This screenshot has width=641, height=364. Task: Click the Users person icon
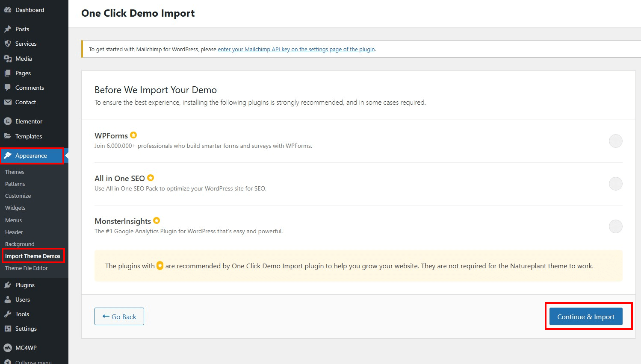point(8,299)
